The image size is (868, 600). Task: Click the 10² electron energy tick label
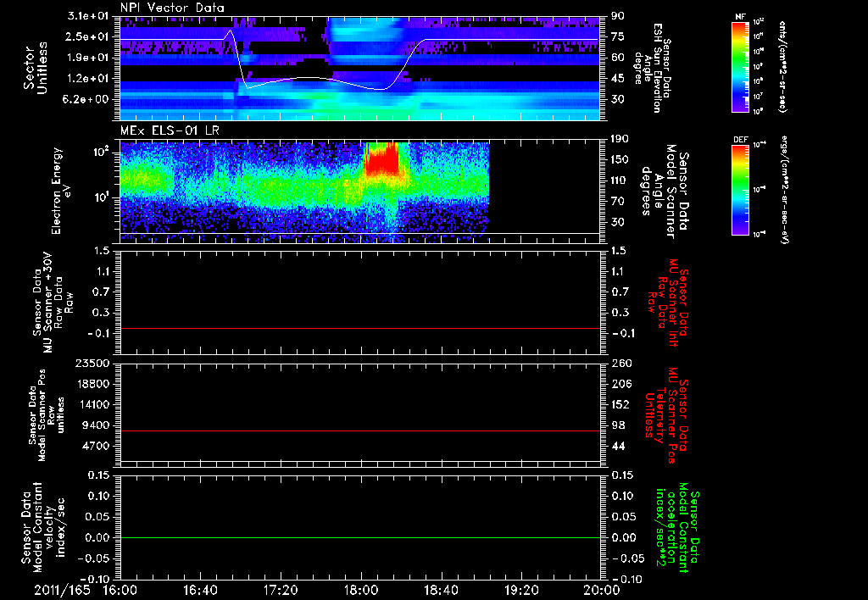click(x=100, y=152)
